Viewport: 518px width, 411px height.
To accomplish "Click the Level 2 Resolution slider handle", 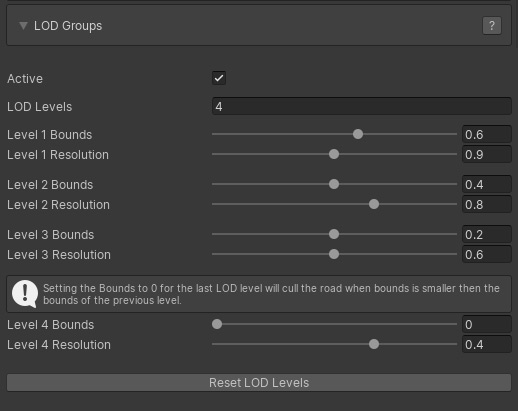I will (374, 204).
